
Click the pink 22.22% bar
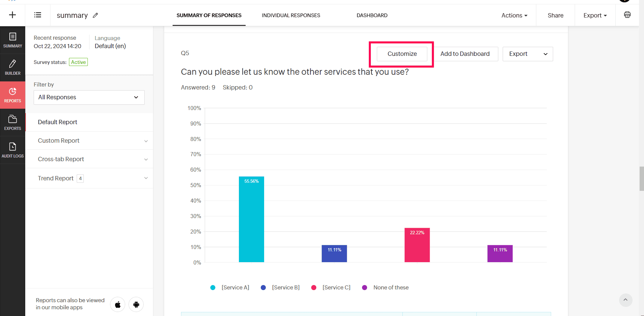tap(417, 245)
